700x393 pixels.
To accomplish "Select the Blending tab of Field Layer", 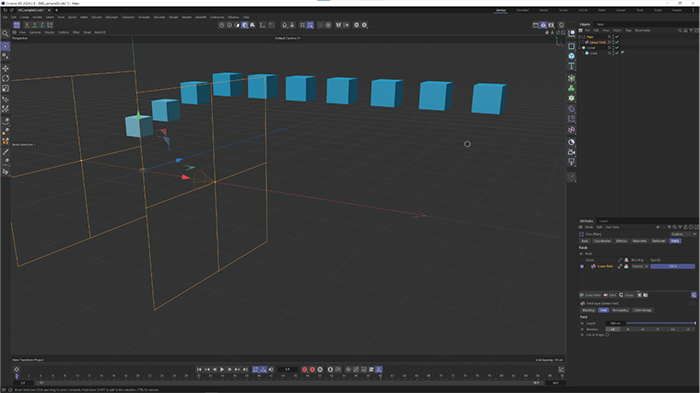I will [x=588, y=310].
